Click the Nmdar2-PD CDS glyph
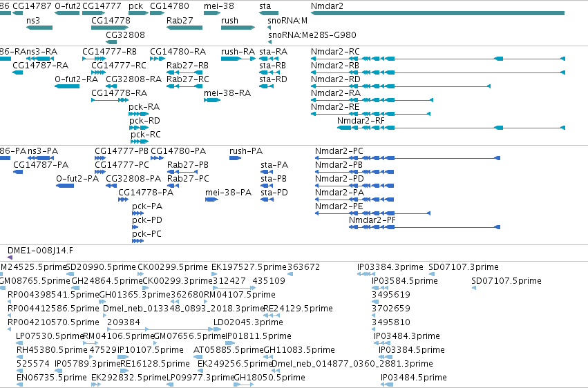 [x=354, y=186]
